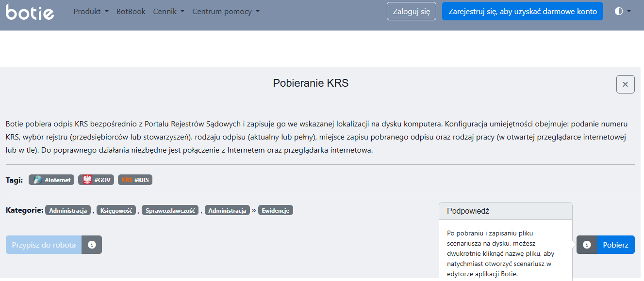644x281 pixels.
Task: Click the orange KRS icon on tag
Action: [x=127, y=180]
